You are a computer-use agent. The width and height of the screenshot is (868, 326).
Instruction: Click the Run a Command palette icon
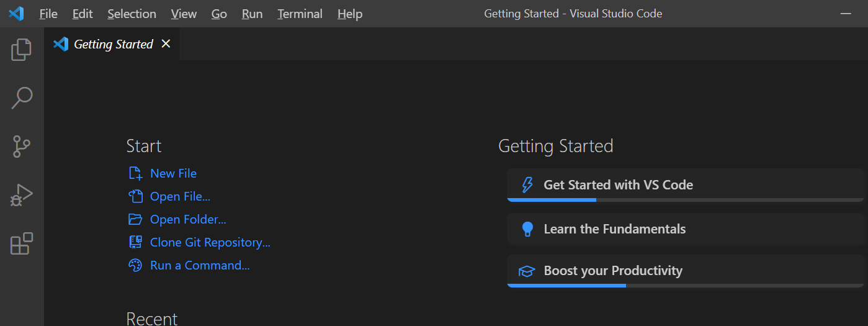coord(135,265)
